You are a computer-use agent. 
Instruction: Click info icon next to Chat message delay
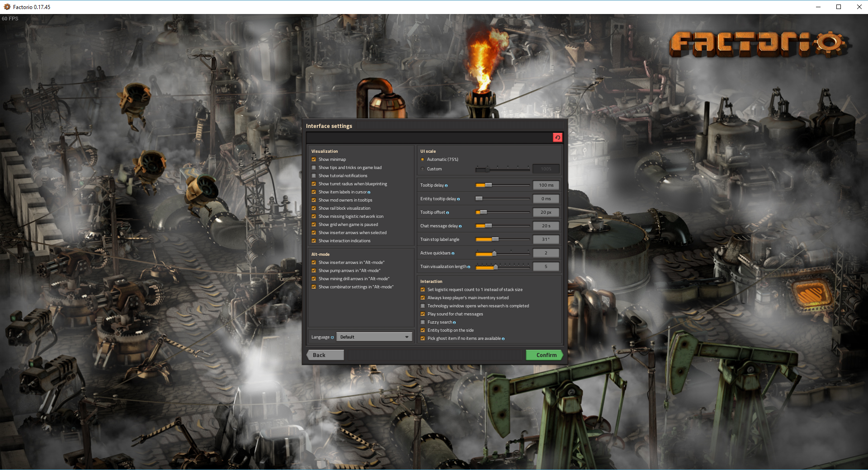(x=460, y=226)
